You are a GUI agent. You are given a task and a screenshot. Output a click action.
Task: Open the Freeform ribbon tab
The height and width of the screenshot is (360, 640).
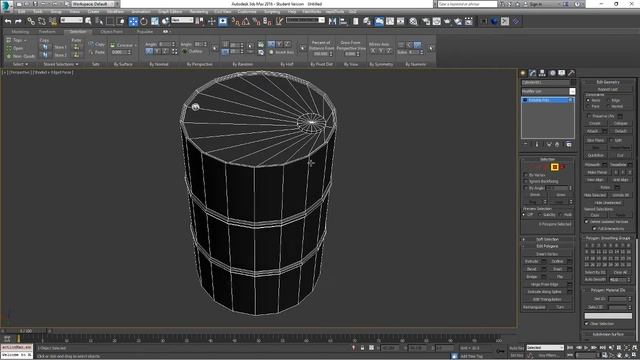tap(47, 31)
